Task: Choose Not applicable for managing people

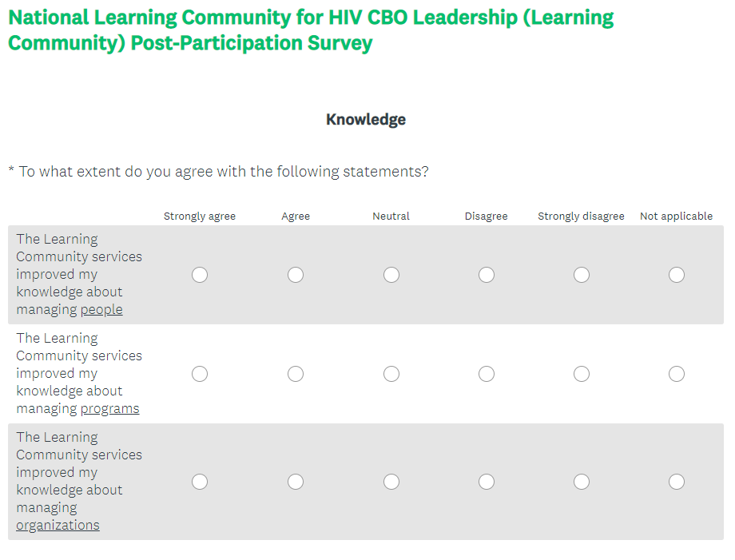Action: point(677,275)
